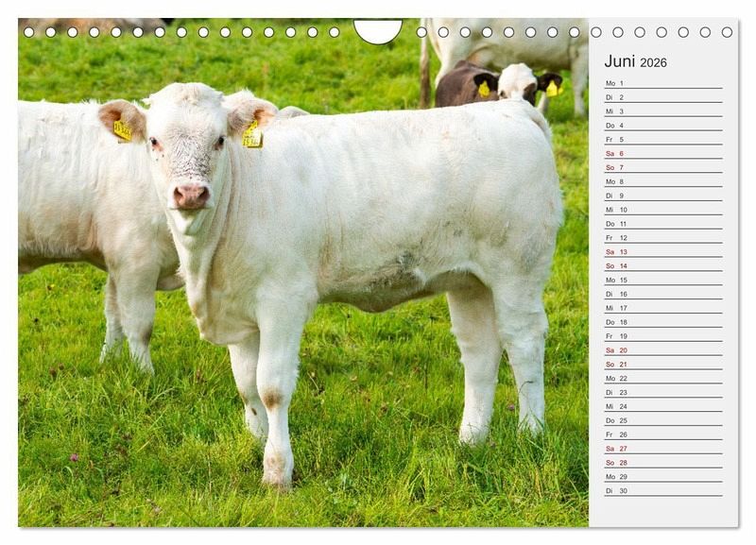Select the 'Fr 19' calendar row
This screenshot has height=545, width=756.
pyautogui.click(x=663, y=336)
